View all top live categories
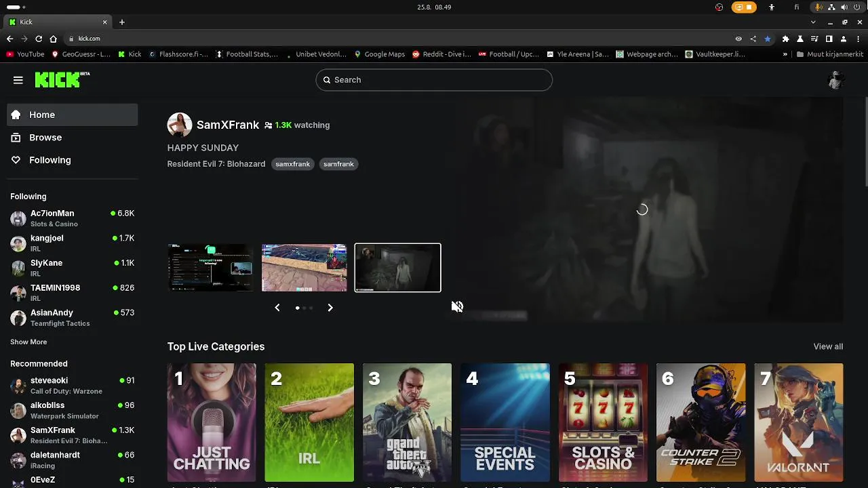This screenshot has width=868, height=488. coord(828,346)
